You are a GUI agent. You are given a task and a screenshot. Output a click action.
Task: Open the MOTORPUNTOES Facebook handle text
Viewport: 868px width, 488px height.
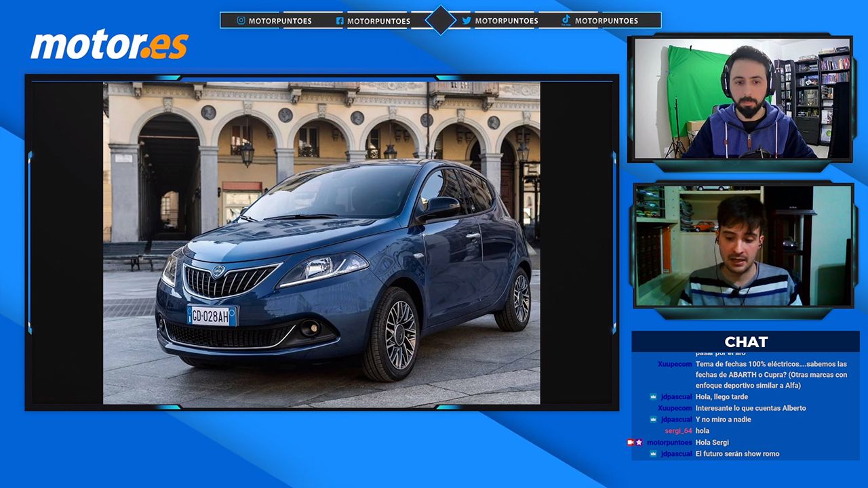tap(378, 21)
